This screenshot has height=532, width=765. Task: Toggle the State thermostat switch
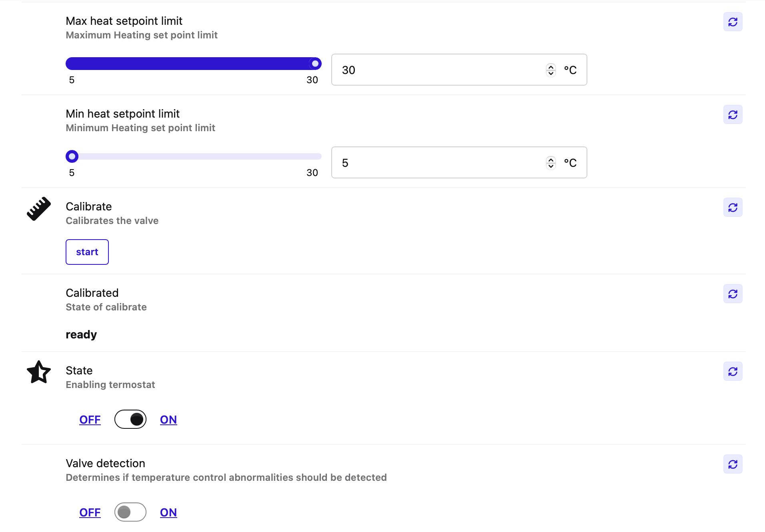click(130, 419)
